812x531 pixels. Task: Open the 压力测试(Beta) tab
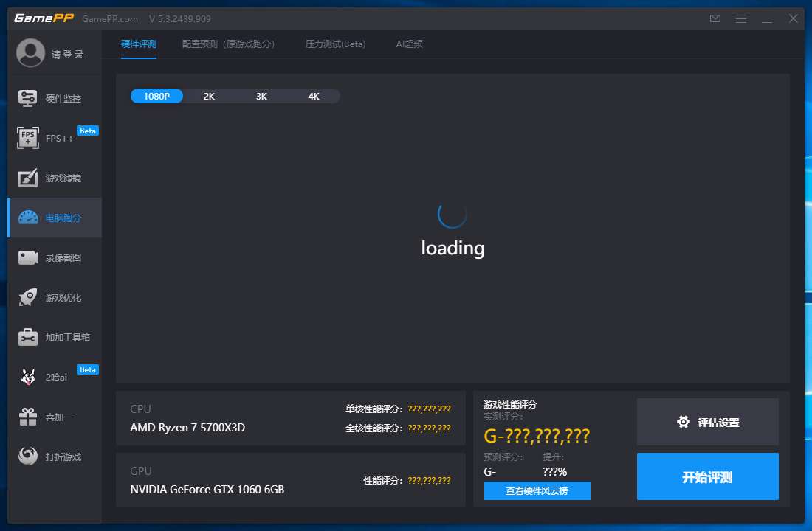pyautogui.click(x=336, y=44)
